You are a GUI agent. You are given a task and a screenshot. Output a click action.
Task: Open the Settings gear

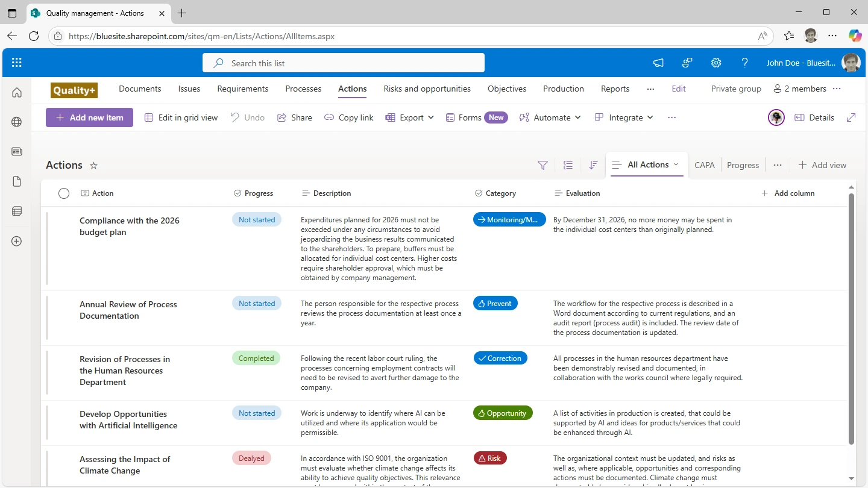pos(716,63)
